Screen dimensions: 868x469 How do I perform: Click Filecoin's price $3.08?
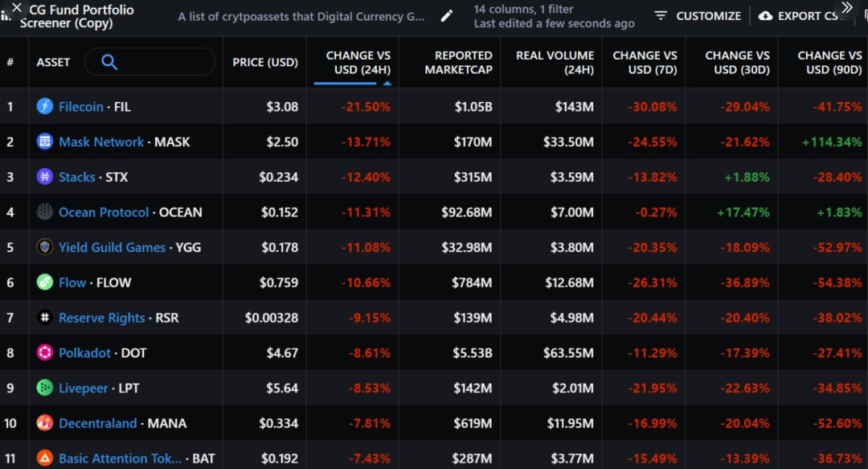click(x=282, y=106)
